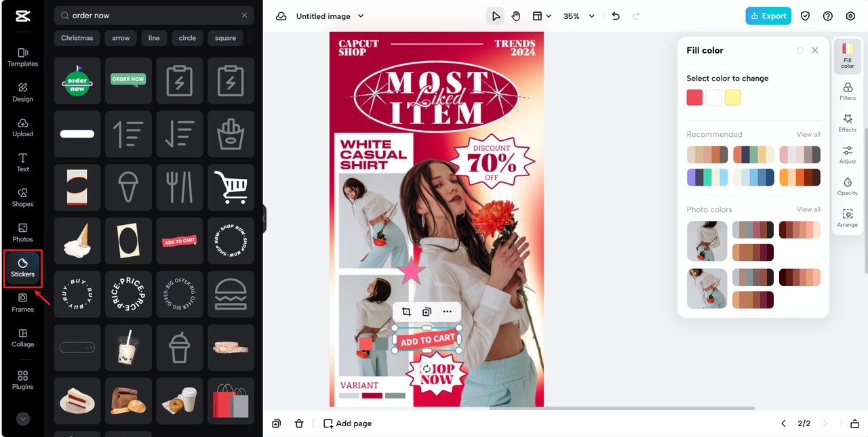868x437 pixels.
Task: Open Effects in the right toolbar
Action: coord(848,123)
